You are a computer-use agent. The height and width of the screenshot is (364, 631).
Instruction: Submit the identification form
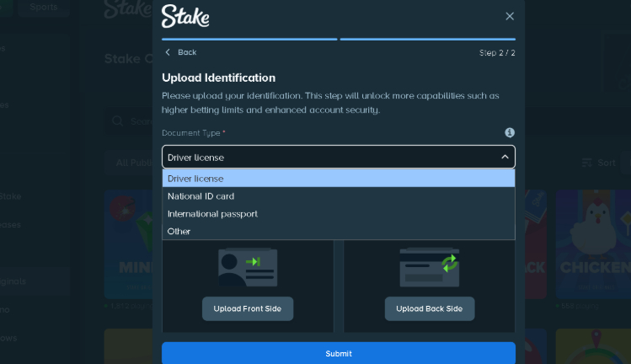click(x=338, y=353)
